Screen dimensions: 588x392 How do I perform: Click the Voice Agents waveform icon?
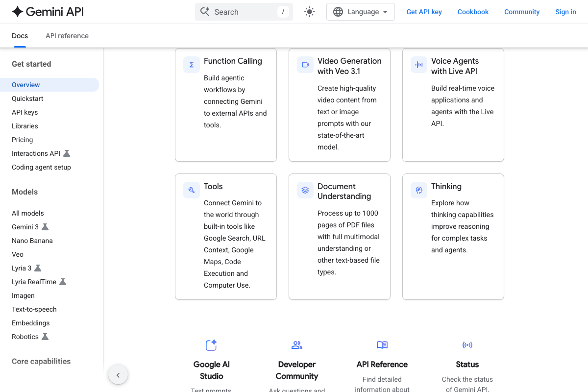tap(418, 64)
